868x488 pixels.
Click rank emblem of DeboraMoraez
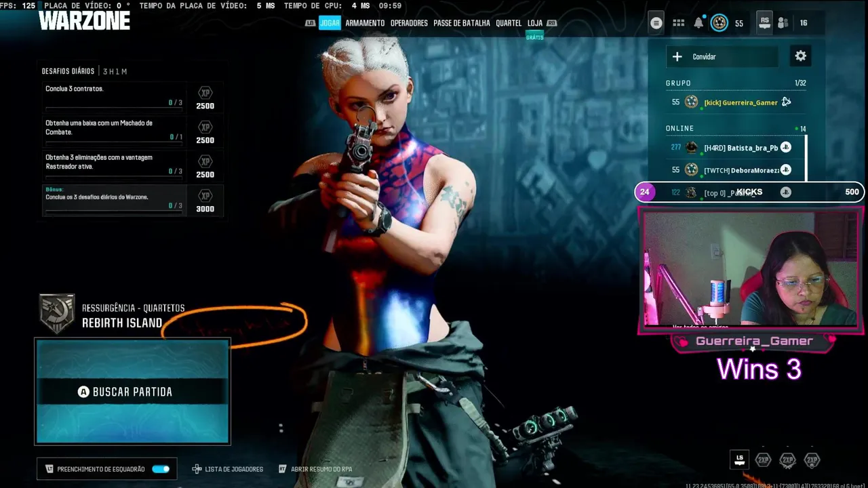691,169
